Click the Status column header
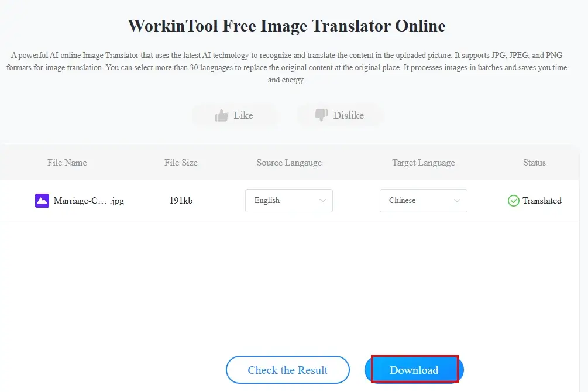588x392 pixels. pyautogui.click(x=534, y=163)
